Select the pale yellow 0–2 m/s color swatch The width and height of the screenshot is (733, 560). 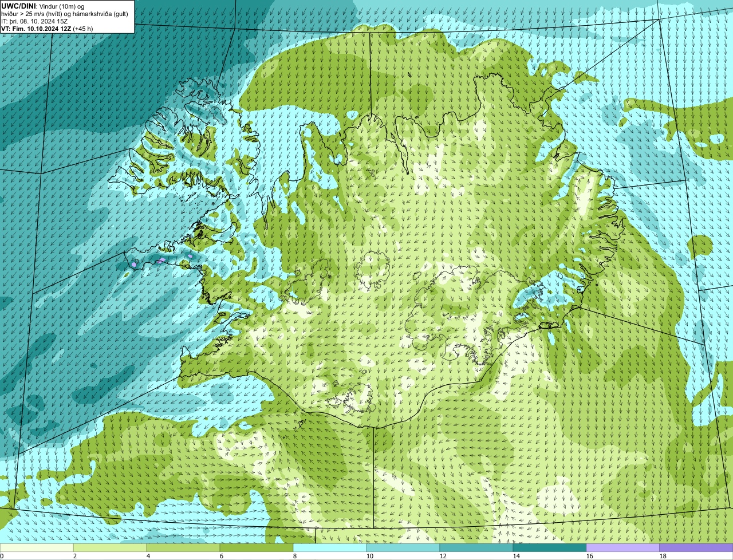[x=37, y=547]
